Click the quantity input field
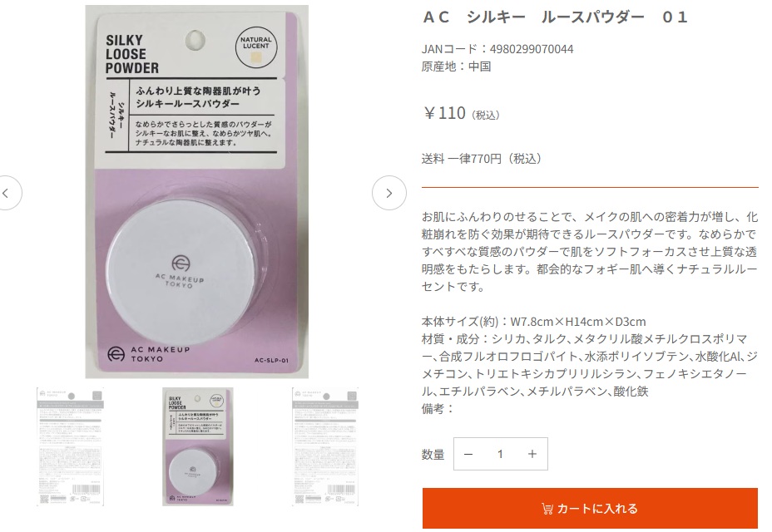Image resolution: width=772 pixels, height=532 pixels. (500, 454)
